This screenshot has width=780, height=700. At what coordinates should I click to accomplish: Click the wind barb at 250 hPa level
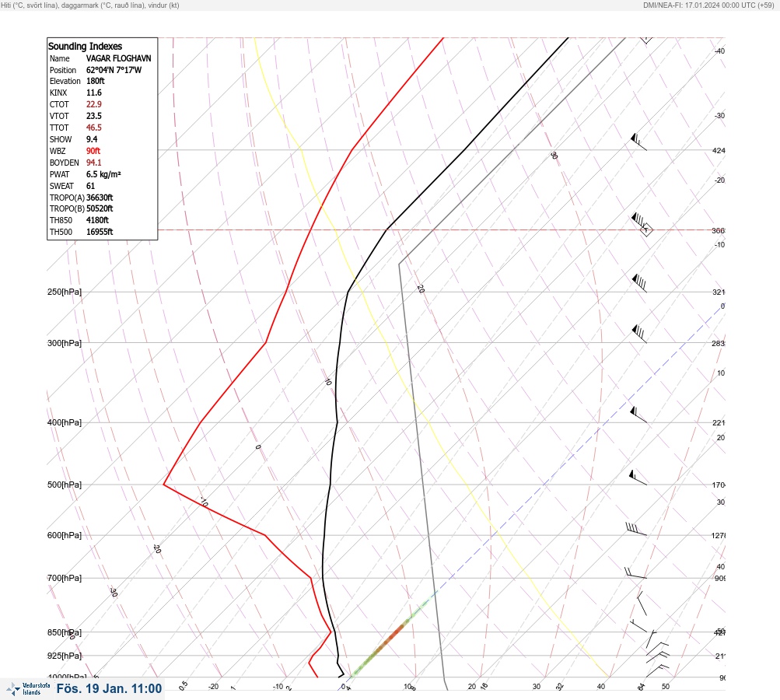pyautogui.click(x=639, y=282)
